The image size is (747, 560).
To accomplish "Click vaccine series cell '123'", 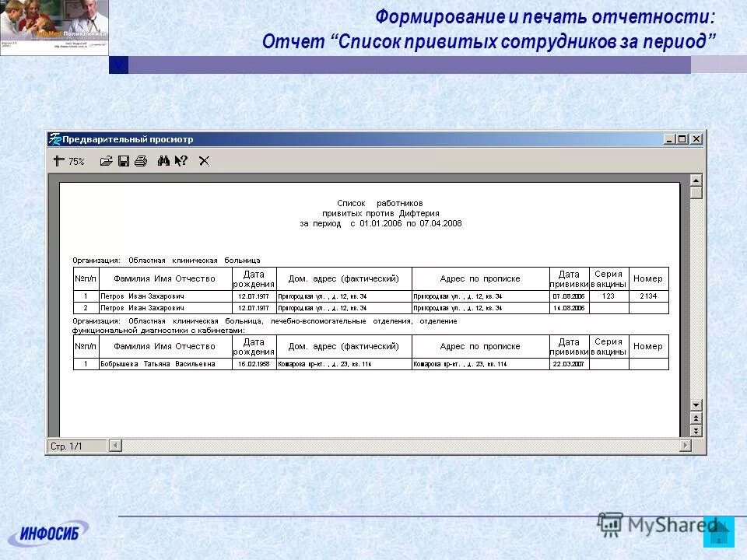I will pos(608,296).
